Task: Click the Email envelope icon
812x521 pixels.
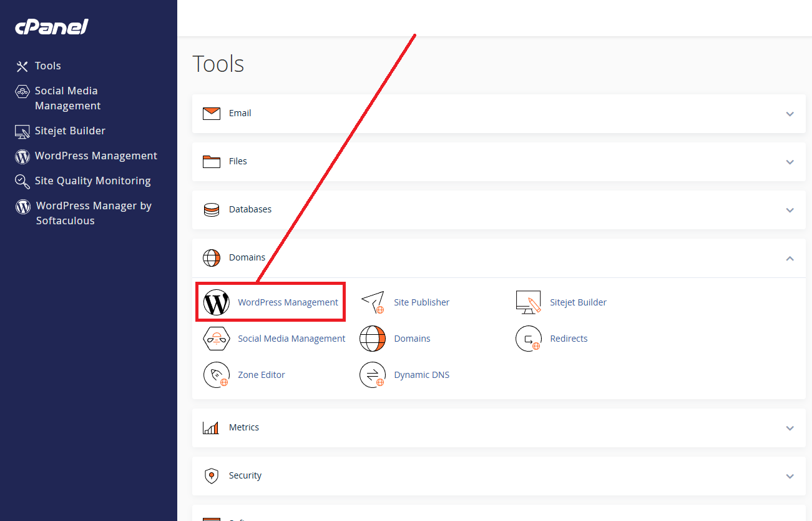Action: click(x=212, y=114)
